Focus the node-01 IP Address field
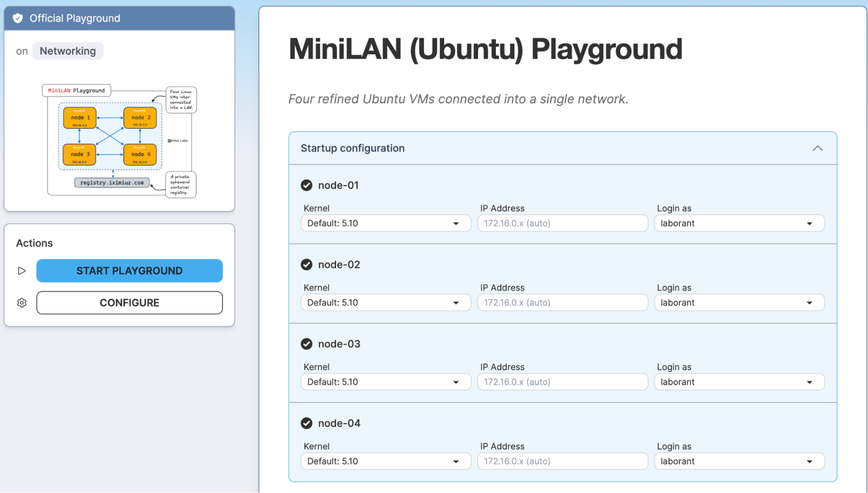The width and height of the screenshot is (868, 493). pyautogui.click(x=562, y=223)
